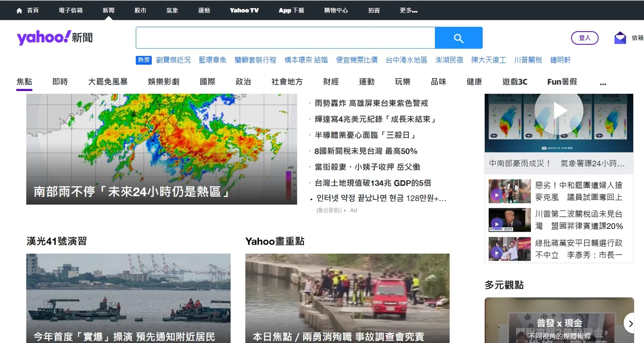
Task: Click the Yahoo新聞 logo
Action: (x=54, y=38)
